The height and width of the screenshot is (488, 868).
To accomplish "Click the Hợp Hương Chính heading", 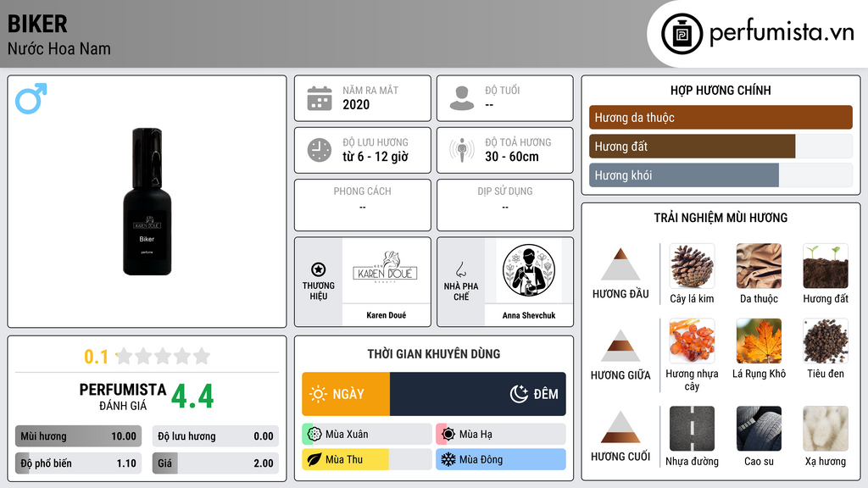I will [721, 90].
